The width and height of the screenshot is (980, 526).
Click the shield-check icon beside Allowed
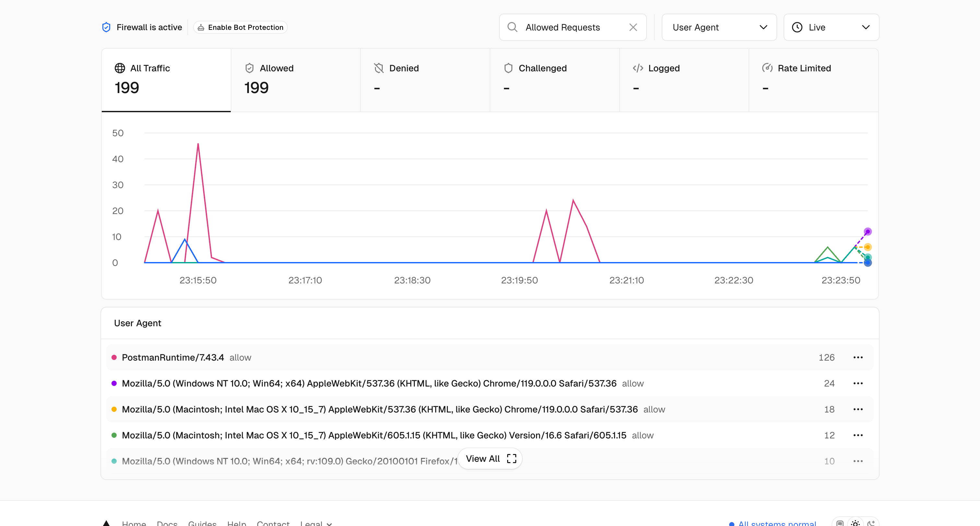(x=250, y=68)
